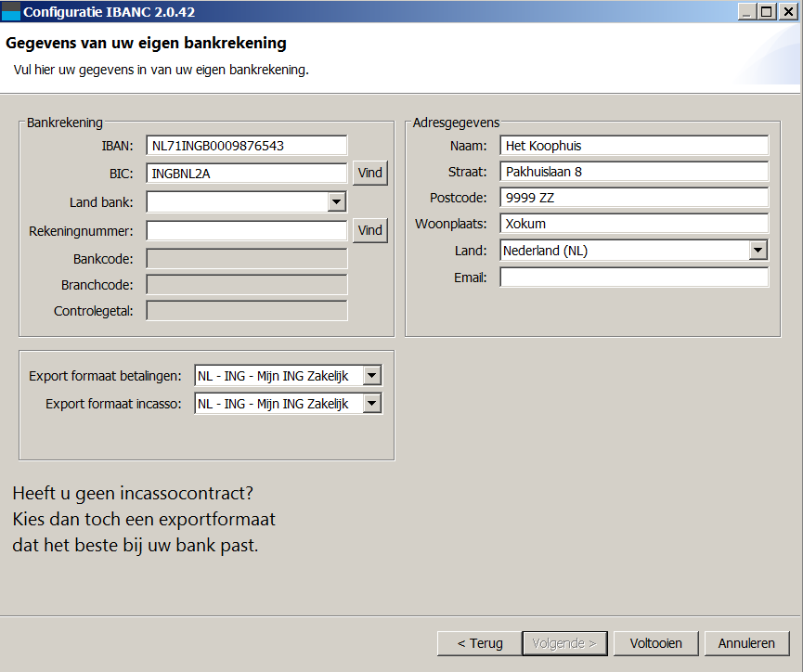Click the empty Email field
The width and height of the screenshot is (803, 672).
633,278
